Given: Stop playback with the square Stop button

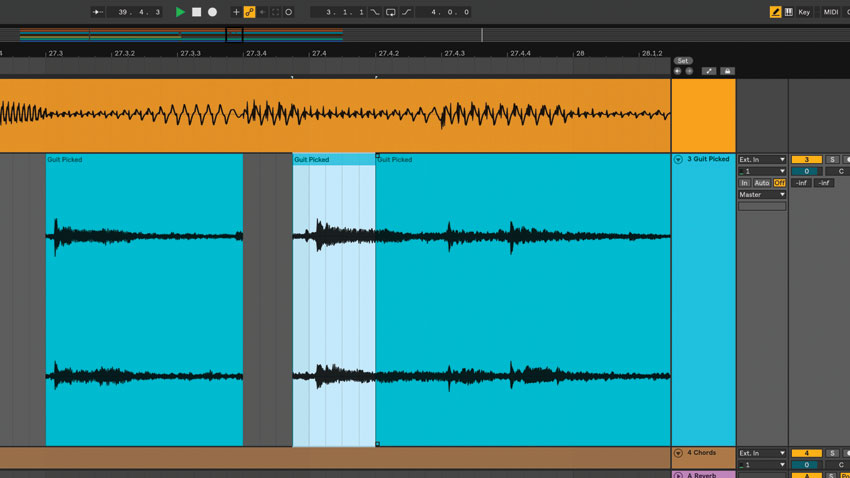Looking at the screenshot, I should tap(197, 12).
